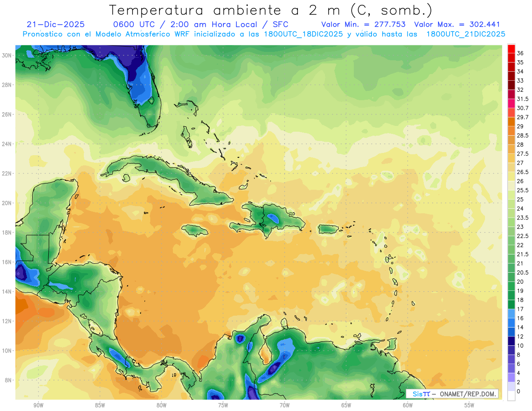
Task: Click colorbar label '29'
Action: 520,126
